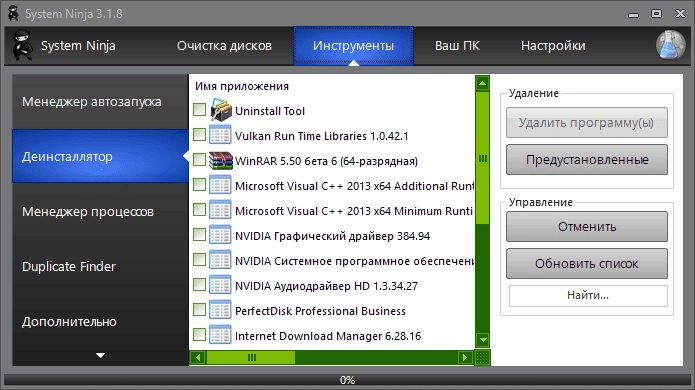Select the WinRAR 5.50 бета 6 row text

pyautogui.click(x=326, y=161)
